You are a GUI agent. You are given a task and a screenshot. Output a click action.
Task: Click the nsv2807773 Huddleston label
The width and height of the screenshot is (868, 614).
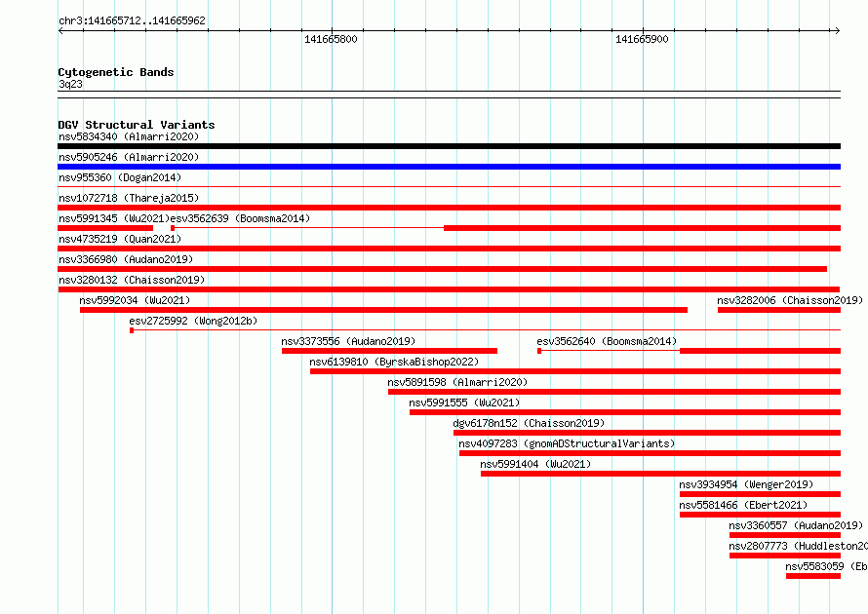coord(798,546)
